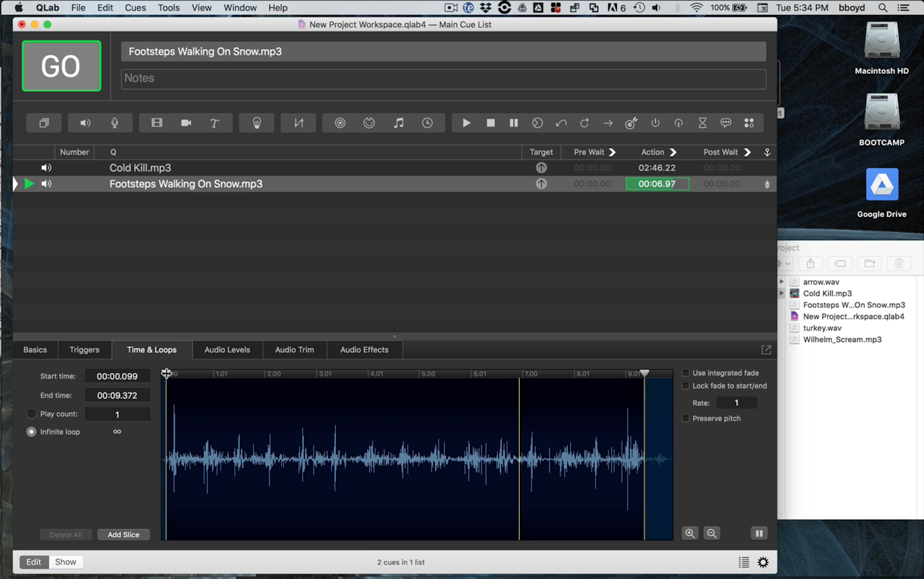Image resolution: width=924 pixels, height=579 pixels.
Task: Select the Mic cue toolbar icon
Action: (114, 123)
